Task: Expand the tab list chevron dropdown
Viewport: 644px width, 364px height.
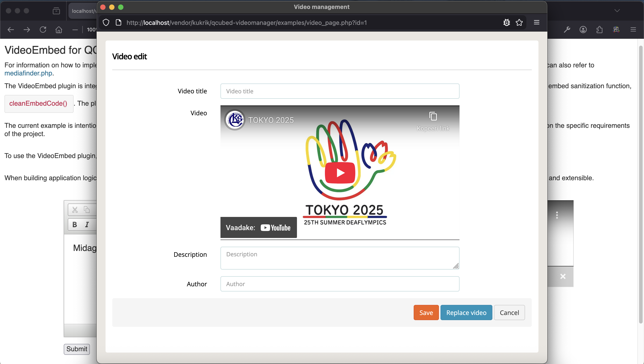Action: 617,11
